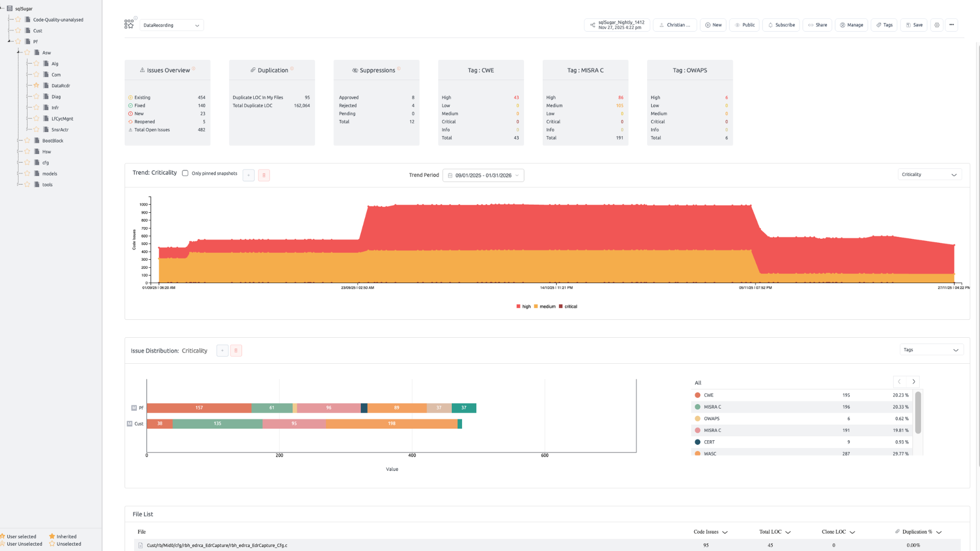The width and height of the screenshot is (980, 551).
Task: Open the DataRecording dropdown
Action: pos(171,25)
